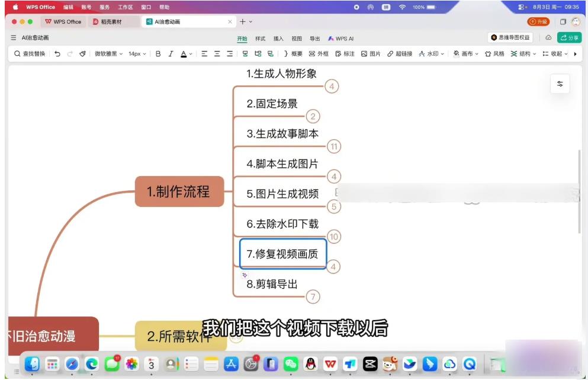Select the 4.脚本生成图片 node
The width and height of the screenshot is (588, 380).
(x=282, y=164)
